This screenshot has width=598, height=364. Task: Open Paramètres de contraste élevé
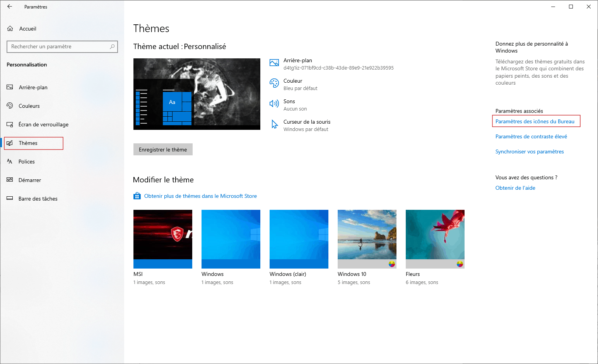[531, 136]
